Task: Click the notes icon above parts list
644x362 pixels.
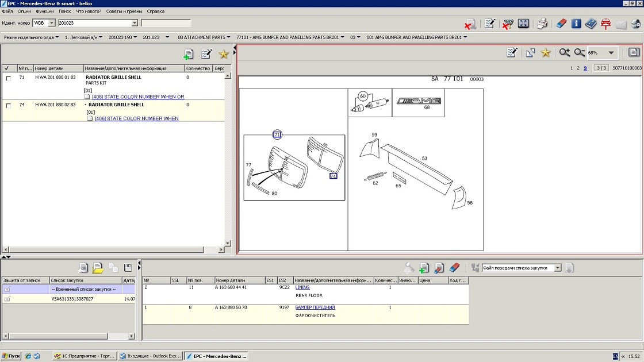Action: click(206, 54)
